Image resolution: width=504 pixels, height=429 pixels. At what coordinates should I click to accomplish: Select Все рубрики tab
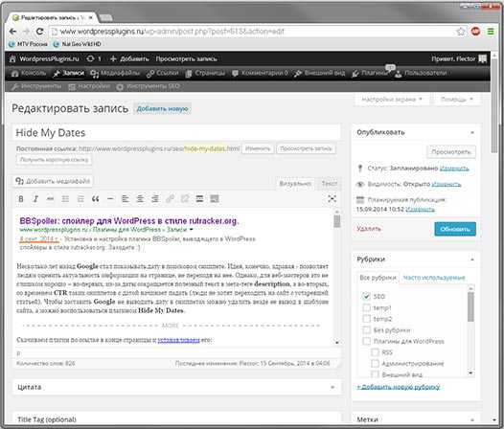(x=378, y=278)
